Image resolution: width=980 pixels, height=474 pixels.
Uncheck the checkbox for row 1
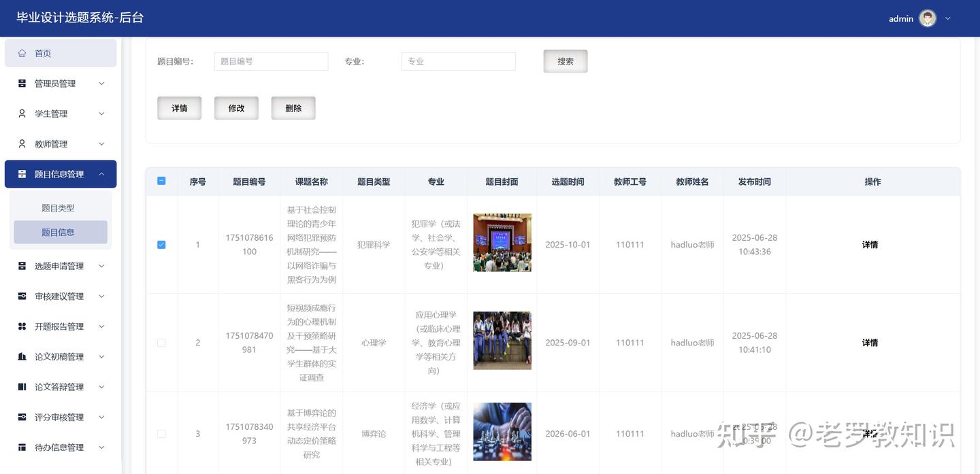pyautogui.click(x=161, y=245)
